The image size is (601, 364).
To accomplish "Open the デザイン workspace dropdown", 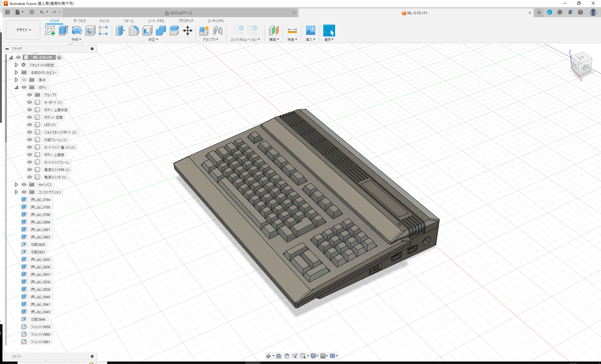I will tap(23, 30).
